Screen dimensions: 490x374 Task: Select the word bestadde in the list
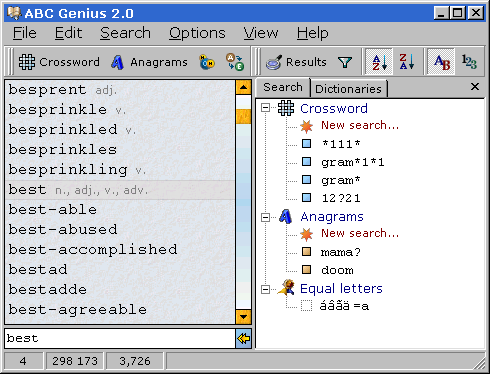(47, 290)
